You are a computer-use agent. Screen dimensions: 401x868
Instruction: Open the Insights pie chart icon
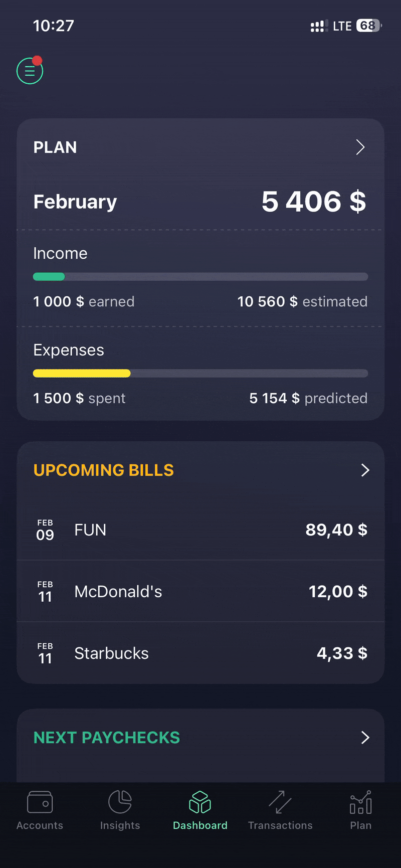(120, 802)
